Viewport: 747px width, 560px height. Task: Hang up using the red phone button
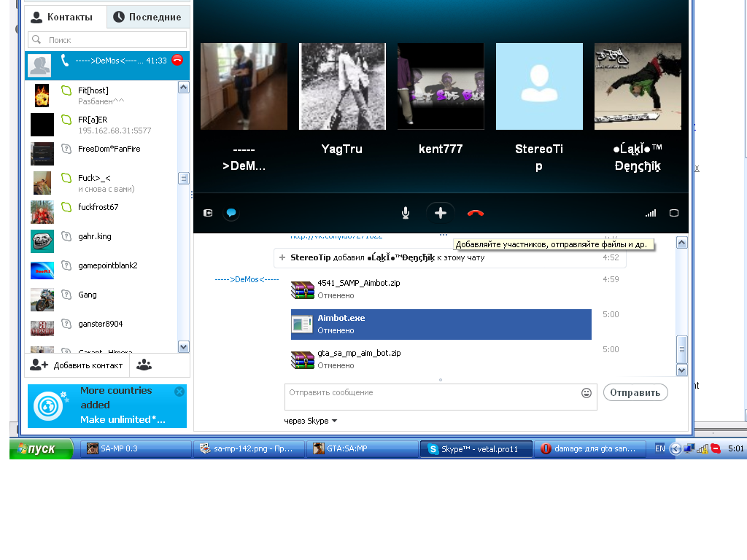(476, 213)
